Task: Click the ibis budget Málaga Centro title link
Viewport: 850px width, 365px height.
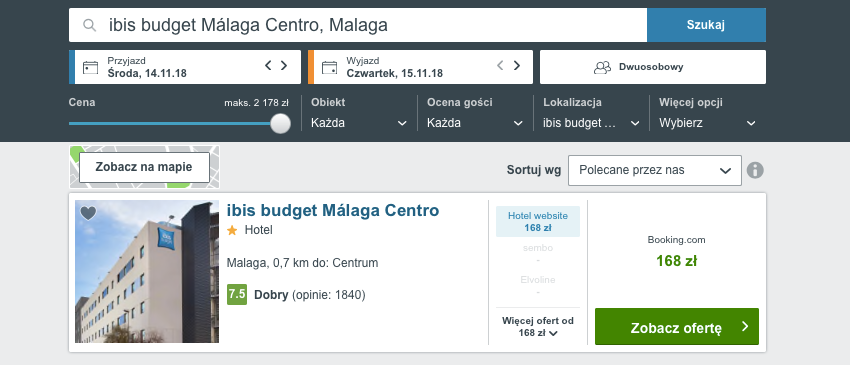Action: point(333,210)
